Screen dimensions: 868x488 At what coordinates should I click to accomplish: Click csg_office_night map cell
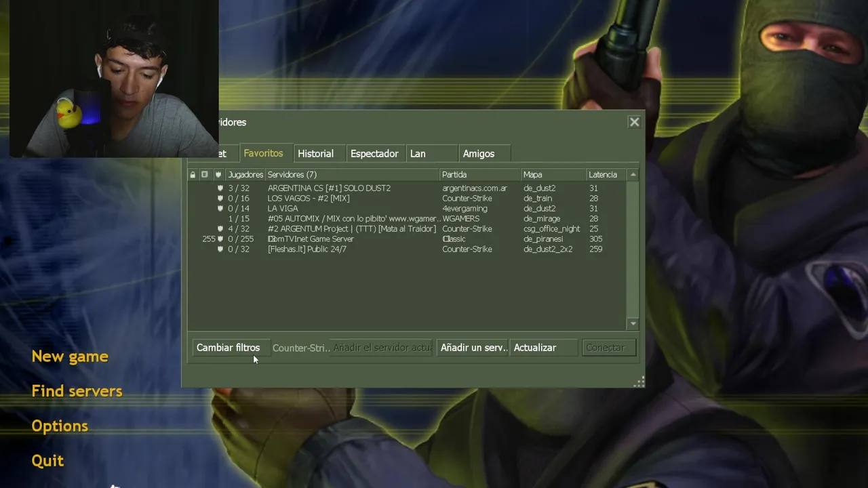pos(552,229)
